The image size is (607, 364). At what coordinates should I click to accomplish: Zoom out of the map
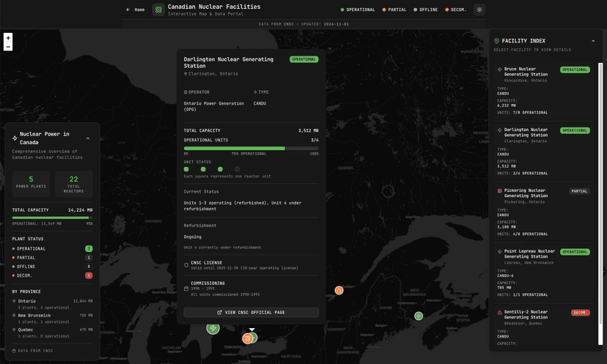(x=8, y=47)
